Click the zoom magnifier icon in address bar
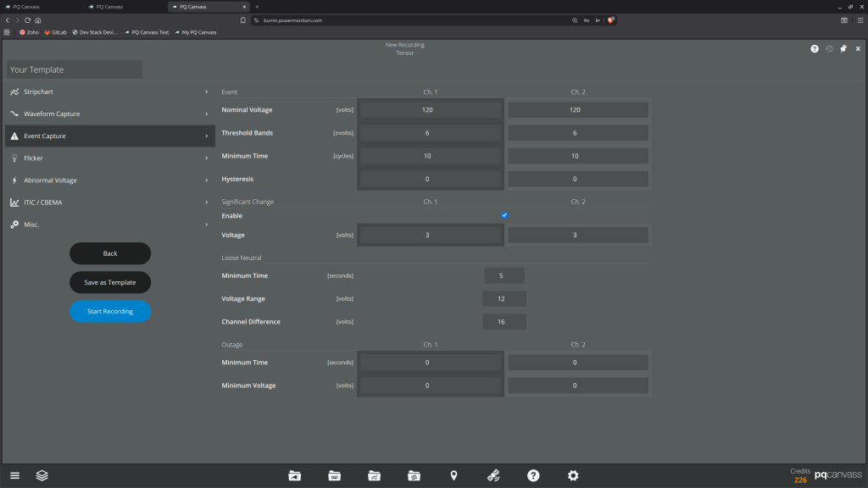 coord(575,20)
